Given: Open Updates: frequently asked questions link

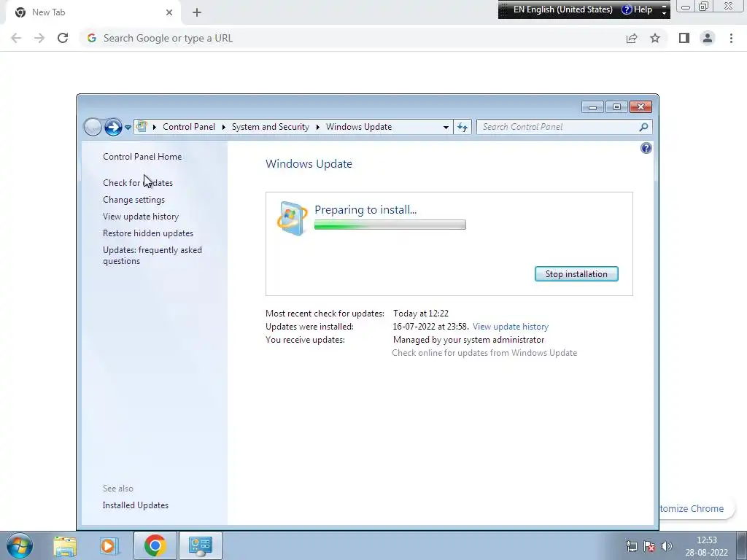Looking at the screenshot, I should click(x=152, y=256).
